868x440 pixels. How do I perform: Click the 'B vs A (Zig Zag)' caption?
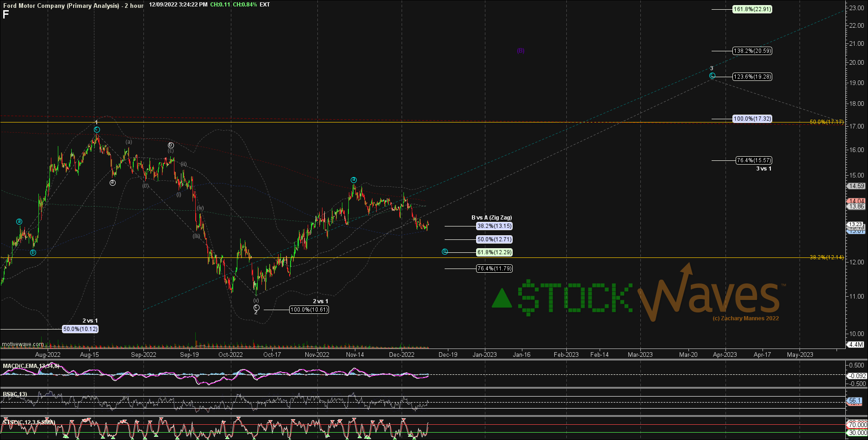point(491,218)
